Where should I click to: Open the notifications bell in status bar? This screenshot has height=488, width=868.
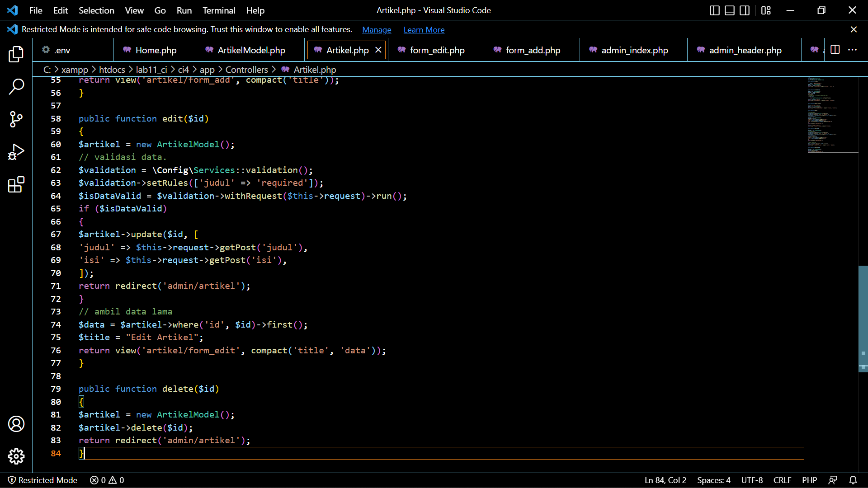tap(854, 480)
